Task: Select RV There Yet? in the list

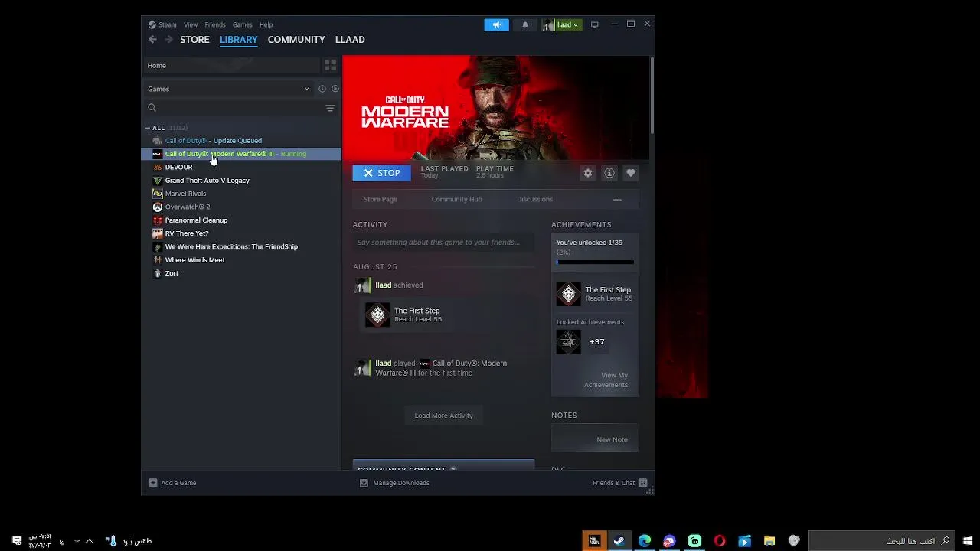Action: 241,233
